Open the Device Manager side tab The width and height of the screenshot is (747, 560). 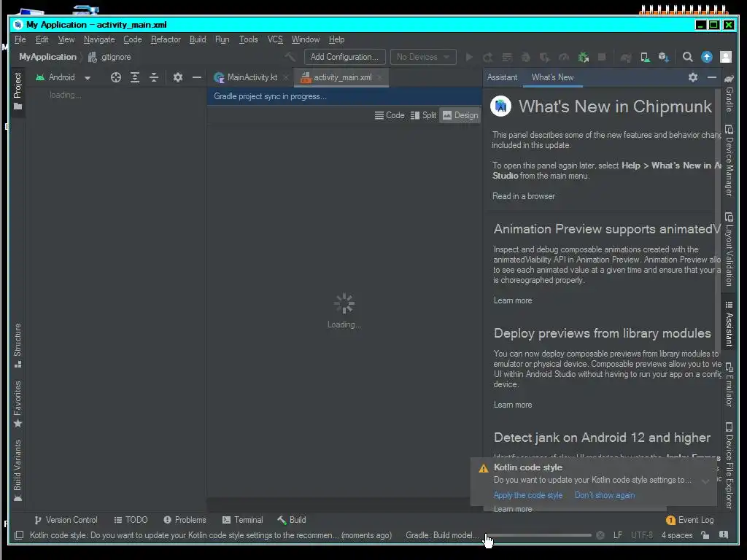(x=729, y=160)
